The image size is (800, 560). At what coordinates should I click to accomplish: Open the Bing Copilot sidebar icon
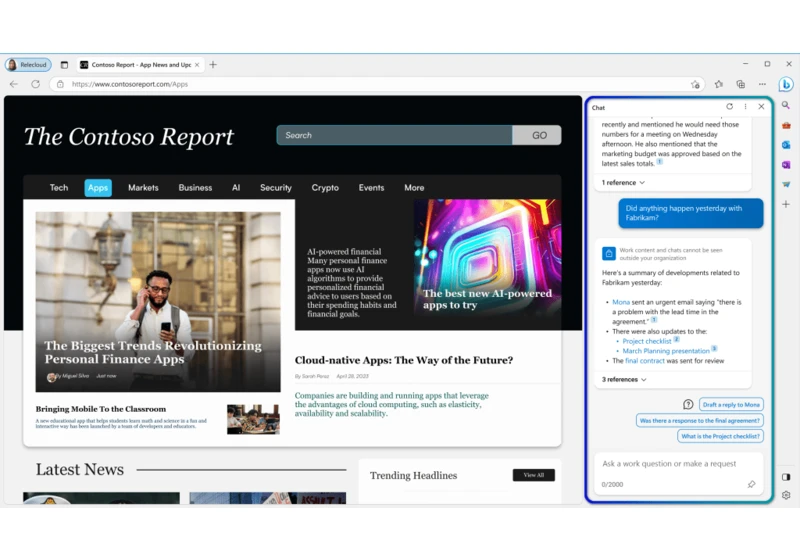786,84
